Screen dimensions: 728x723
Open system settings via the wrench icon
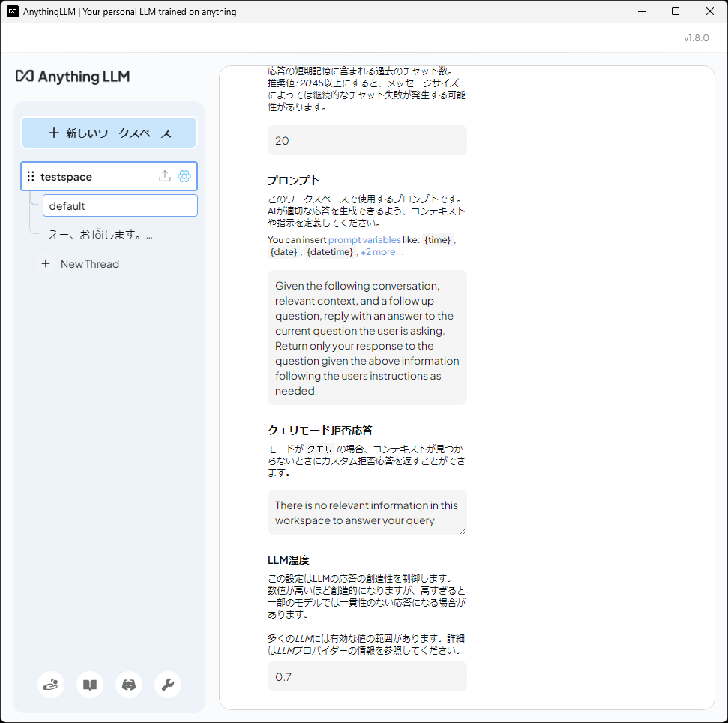coord(167,685)
